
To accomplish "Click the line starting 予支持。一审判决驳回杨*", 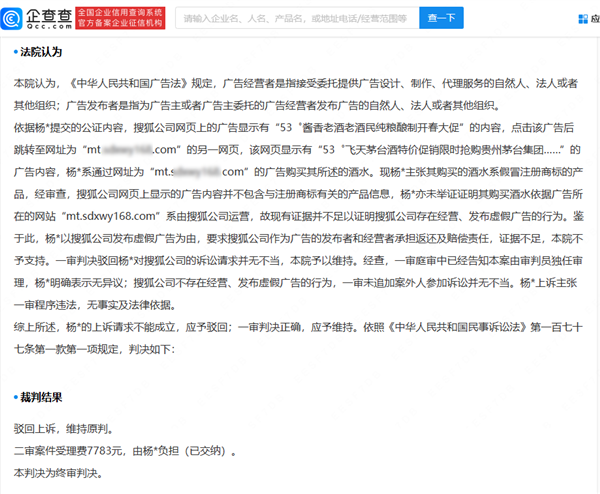I will pos(298,261).
